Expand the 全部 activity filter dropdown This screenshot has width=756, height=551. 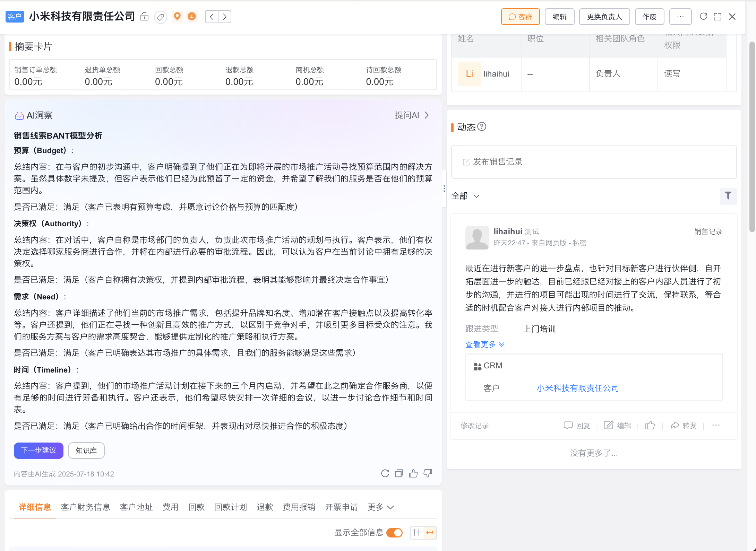tap(465, 196)
